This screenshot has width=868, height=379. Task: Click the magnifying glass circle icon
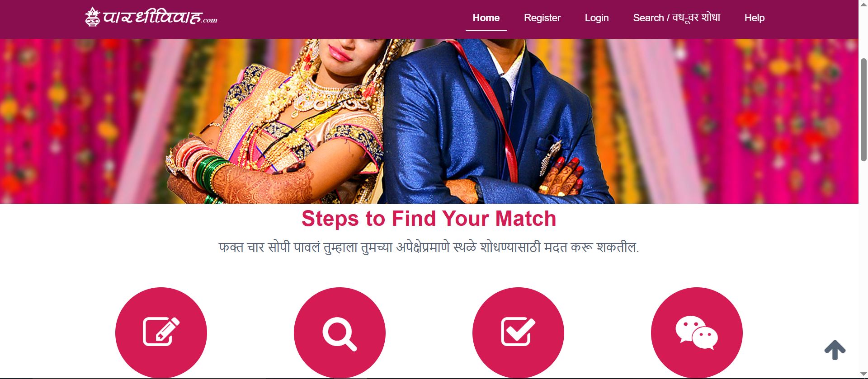click(340, 333)
